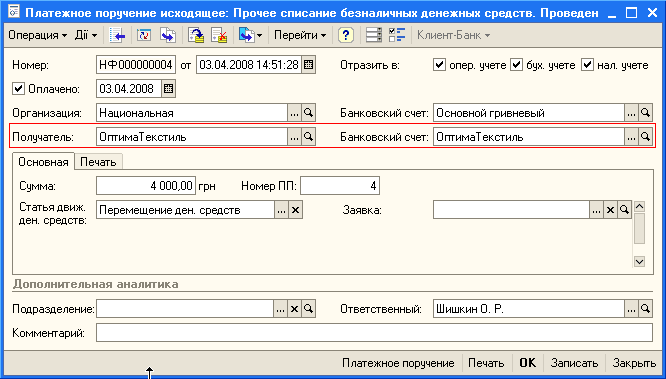Click the Записать button
This screenshot has width=666, height=379.
coord(574,363)
